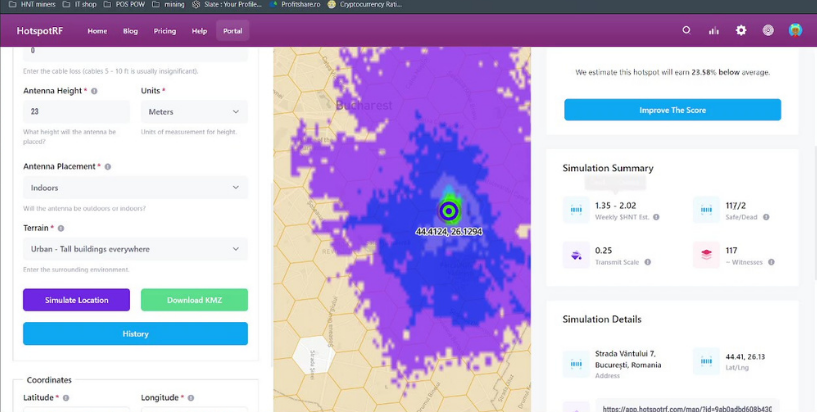The image size is (817, 412).
Task: Open the Terrain dropdown
Action: coord(135,249)
